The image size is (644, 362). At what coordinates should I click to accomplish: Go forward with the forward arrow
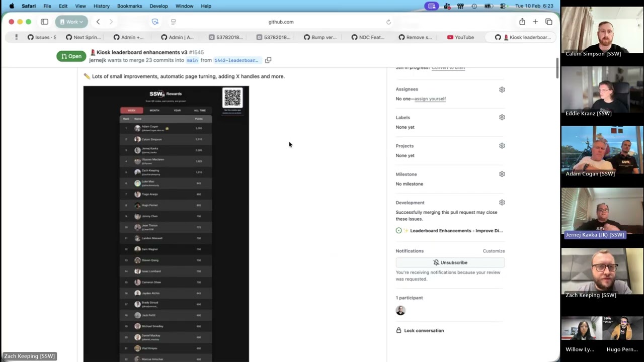(x=111, y=22)
